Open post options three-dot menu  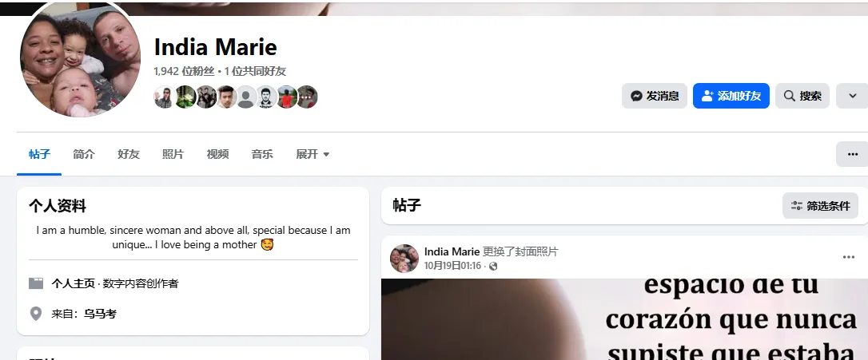click(x=849, y=257)
